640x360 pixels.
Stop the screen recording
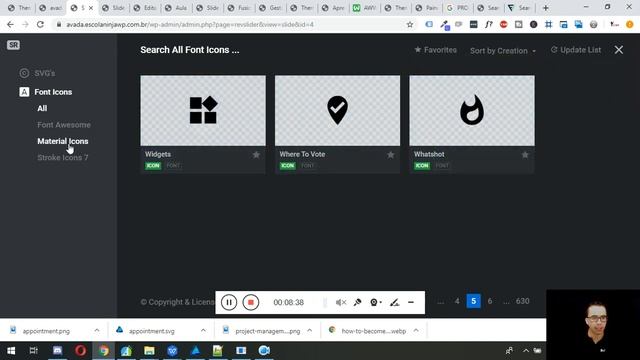(251, 302)
